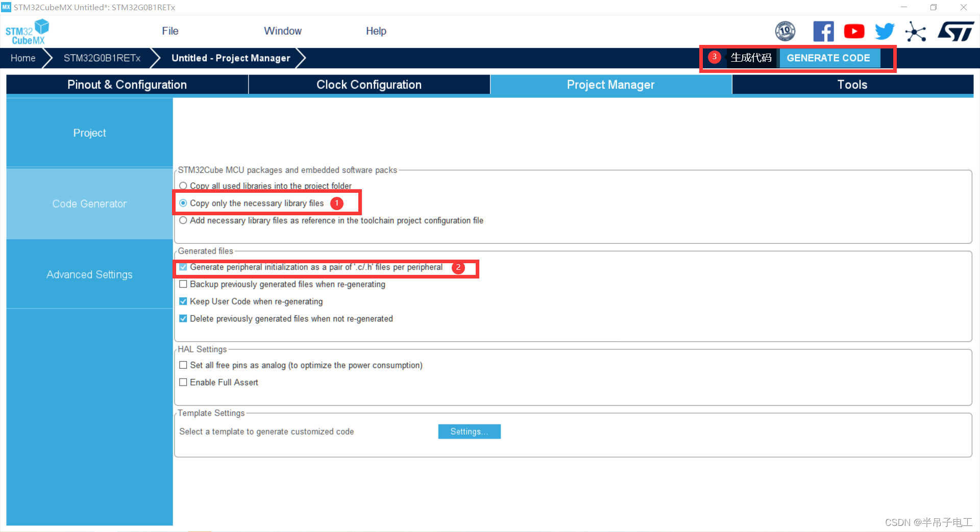Go to Home breadcrumb
This screenshot has height=532, width=980.
[x=23, y=58]
